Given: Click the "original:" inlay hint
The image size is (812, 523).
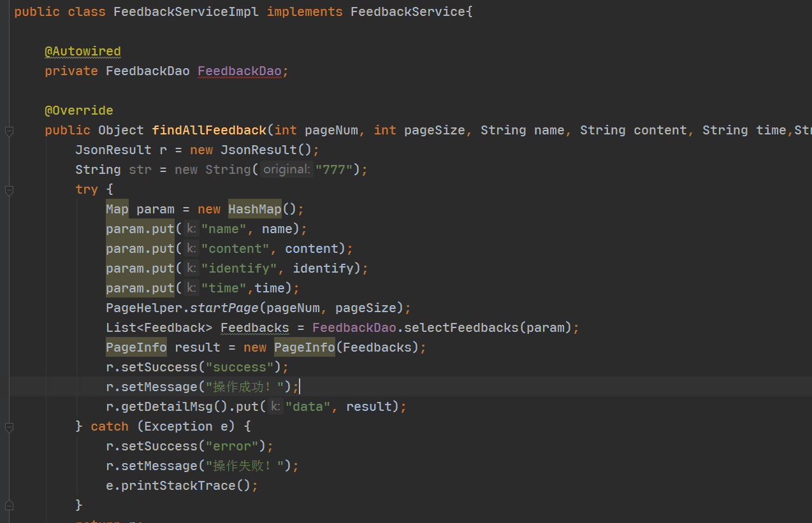Looking at the screenshot, I should click(x=287, y=169).
